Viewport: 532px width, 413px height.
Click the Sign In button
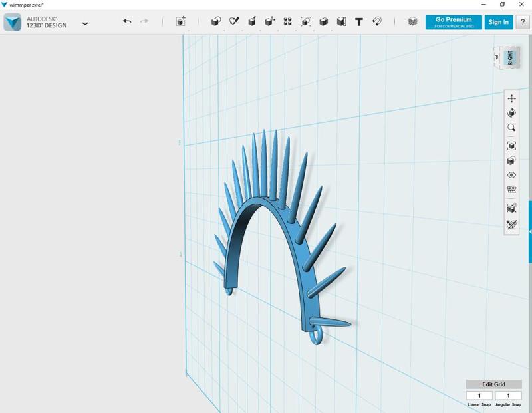[x=498, y=22]
